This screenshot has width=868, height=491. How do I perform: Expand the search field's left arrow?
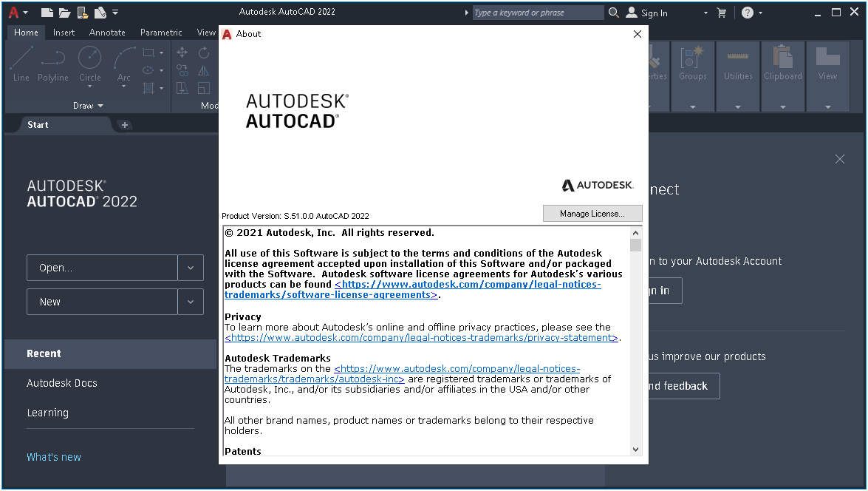point(466,12)
